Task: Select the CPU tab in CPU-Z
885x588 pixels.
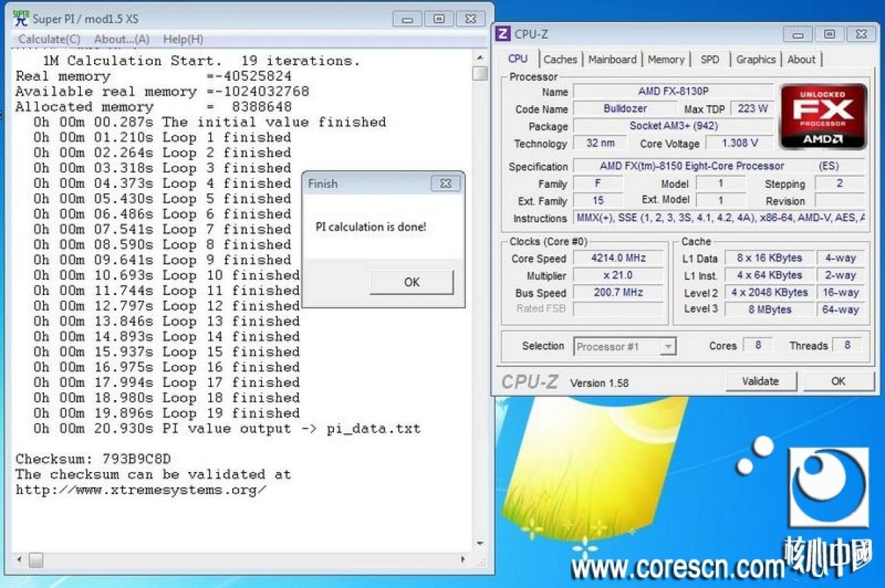Action: click(518, 59)
